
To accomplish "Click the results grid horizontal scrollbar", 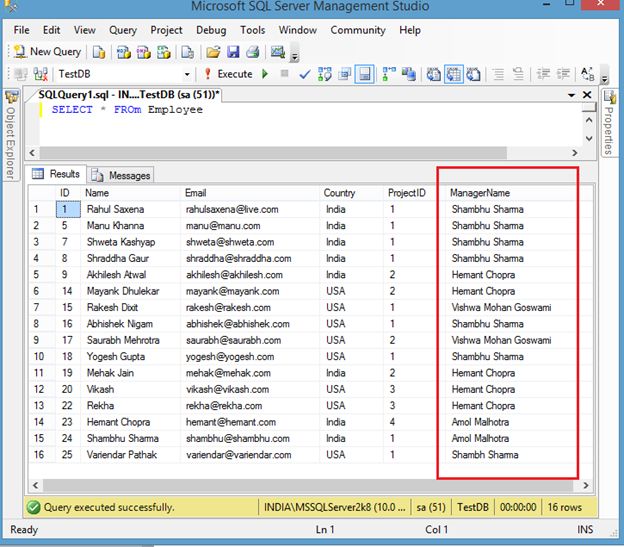I will [x=308, y=485].
